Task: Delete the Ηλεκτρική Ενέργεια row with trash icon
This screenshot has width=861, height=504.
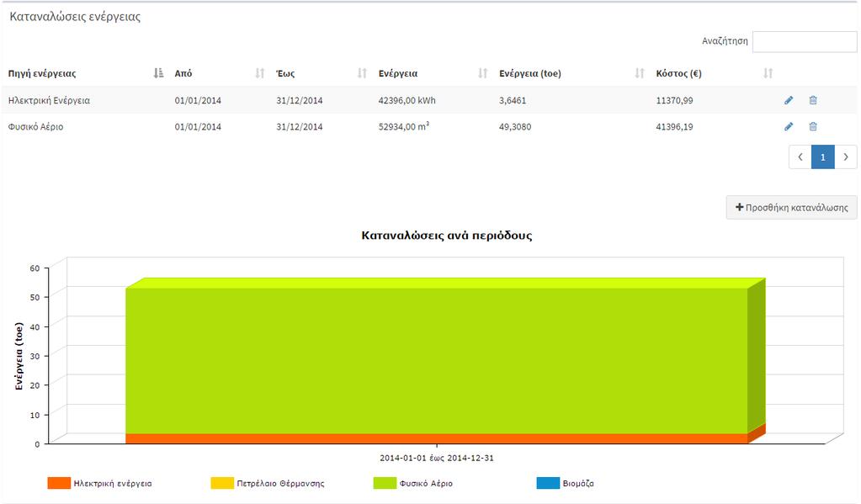Action: click(x=813, y=100)
